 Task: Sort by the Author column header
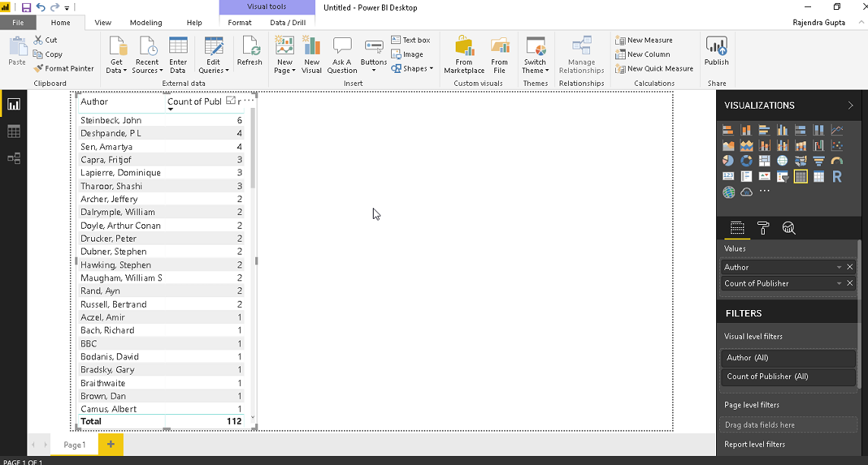94,102
